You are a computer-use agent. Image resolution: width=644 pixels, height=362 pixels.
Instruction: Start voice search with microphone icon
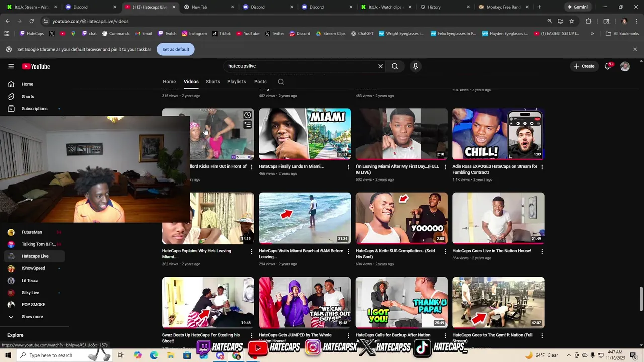(x=415, y=66)
